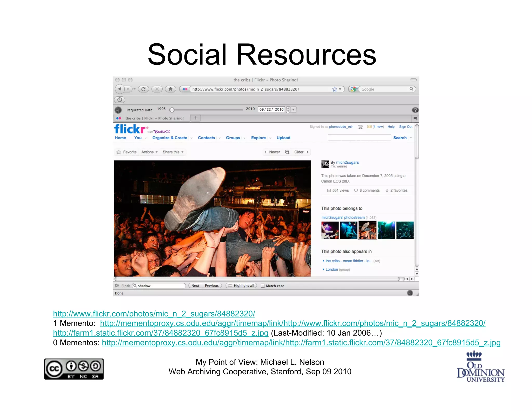The image size is (532, 411).
Task: Open the You menu item
Action: click(138, 138)
